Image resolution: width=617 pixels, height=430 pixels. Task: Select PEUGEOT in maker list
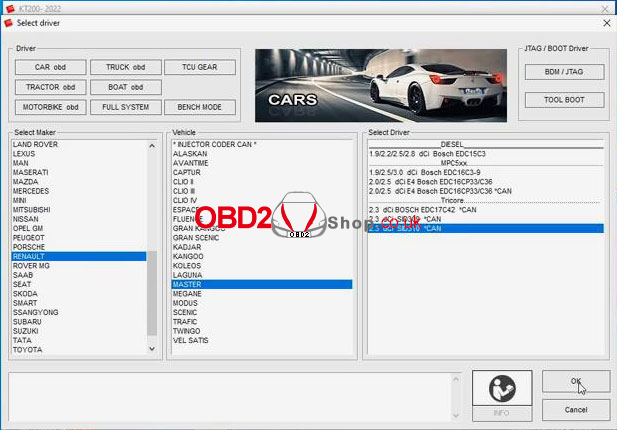[32, 237]
